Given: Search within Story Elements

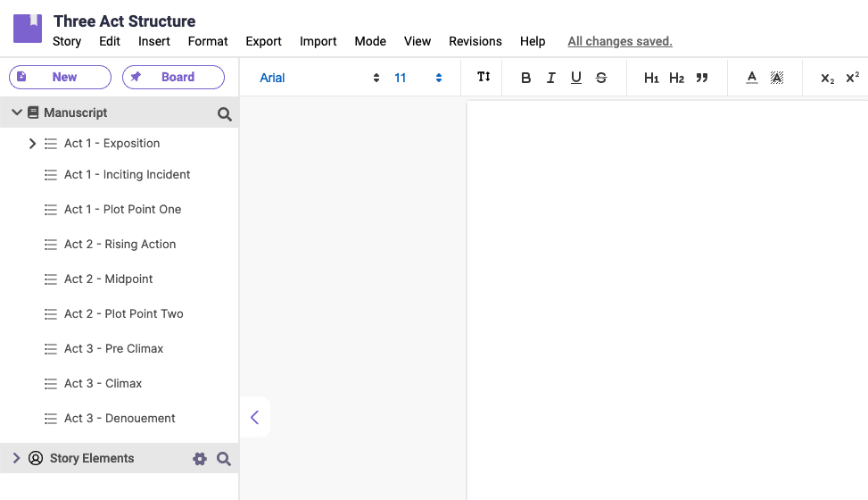Looking at the screenshot, I should [x=224, y=459].
